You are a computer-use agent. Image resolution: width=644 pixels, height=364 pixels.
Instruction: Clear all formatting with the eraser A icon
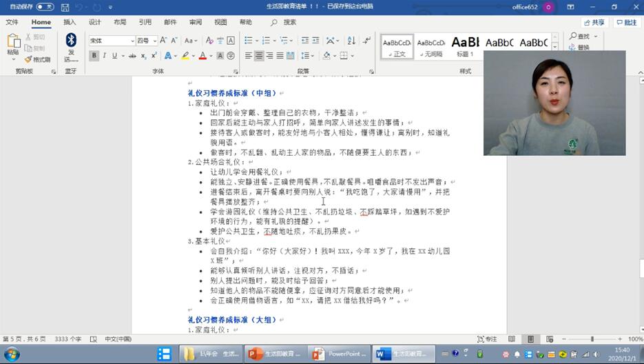pyautogui.click(x=209, y=40)
